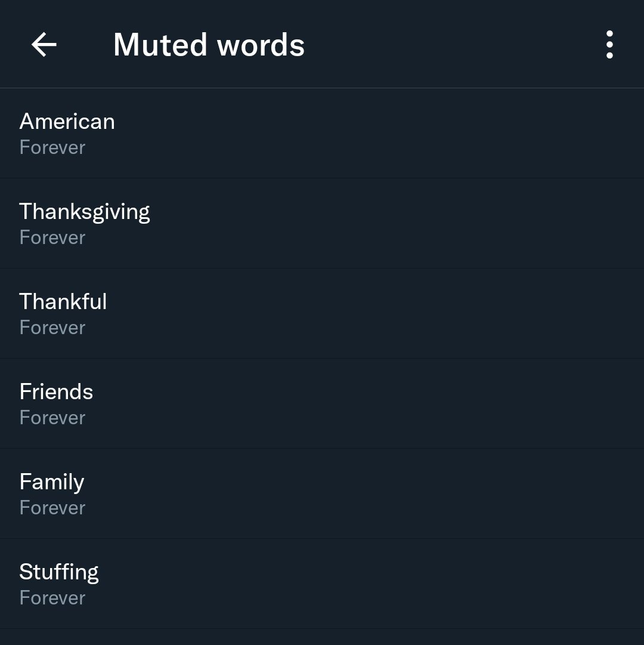
Task: Click Forever duration under Stuffing
Action: 52,598
